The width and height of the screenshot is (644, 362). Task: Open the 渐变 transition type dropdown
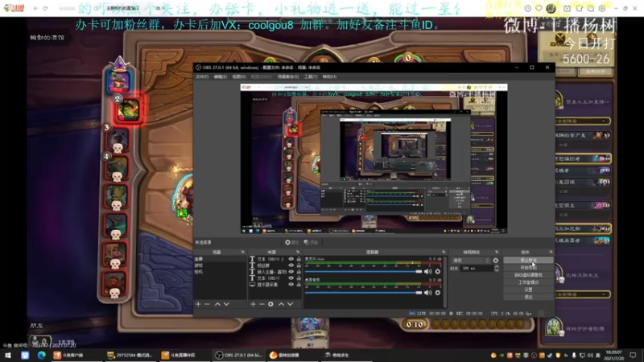(x=471, y=261)
